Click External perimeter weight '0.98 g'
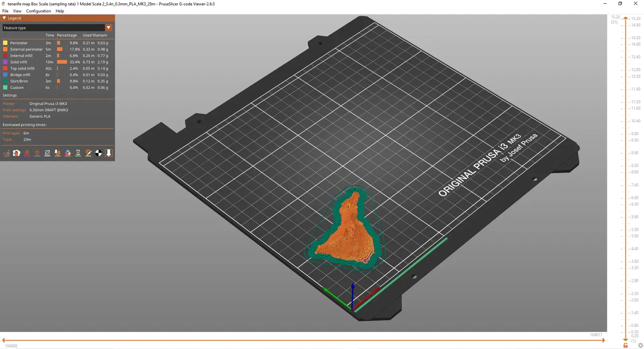The height and width of the screenshot is (349, 644). (x=103, y=49)
